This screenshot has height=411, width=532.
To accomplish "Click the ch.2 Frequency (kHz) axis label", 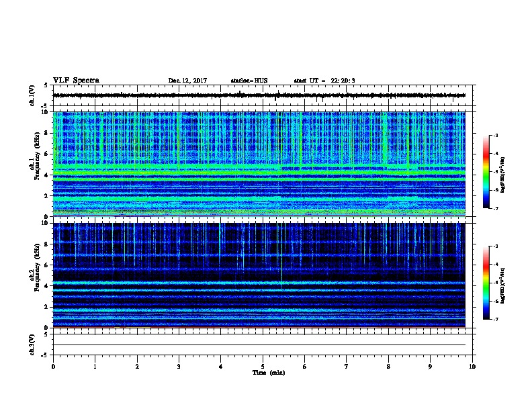I will point(34,267).
